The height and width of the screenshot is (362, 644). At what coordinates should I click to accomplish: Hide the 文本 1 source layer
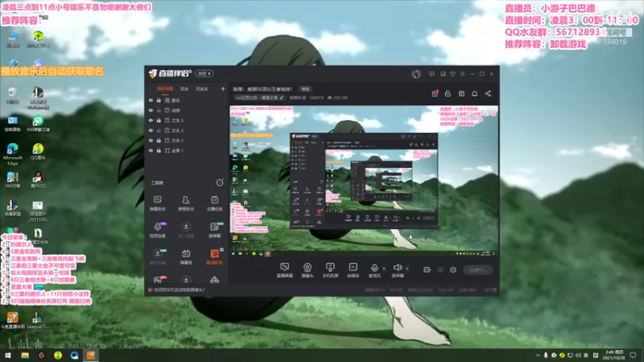[x=151, y=140]
